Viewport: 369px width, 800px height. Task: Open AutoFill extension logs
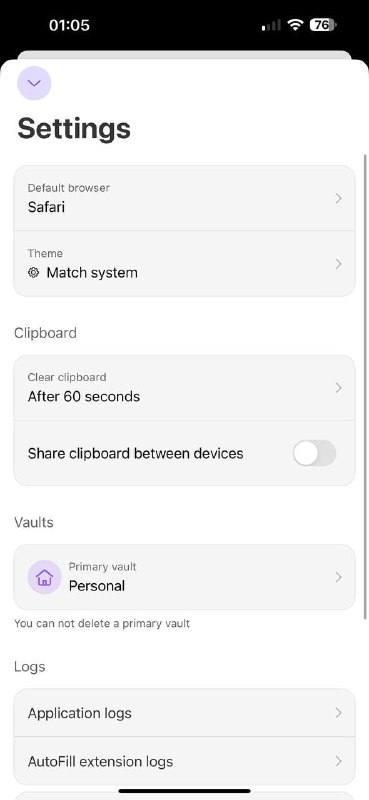coord(184,761)
